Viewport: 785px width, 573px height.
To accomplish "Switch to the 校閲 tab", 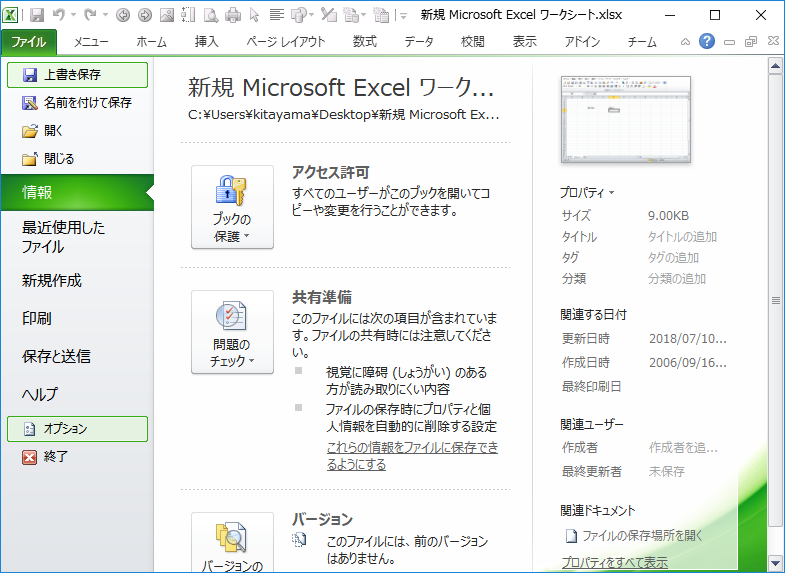I will 473,42.
